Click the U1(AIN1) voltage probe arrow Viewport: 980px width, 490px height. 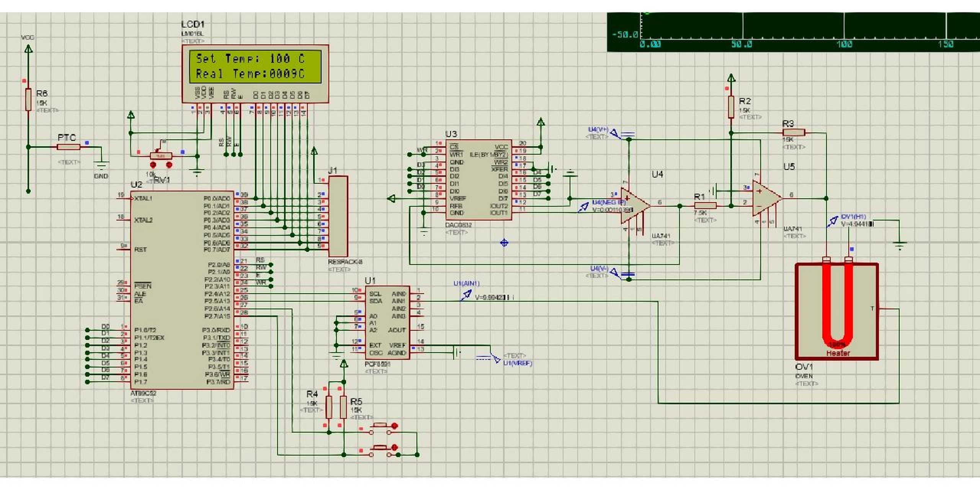click(x=466, y=295)
